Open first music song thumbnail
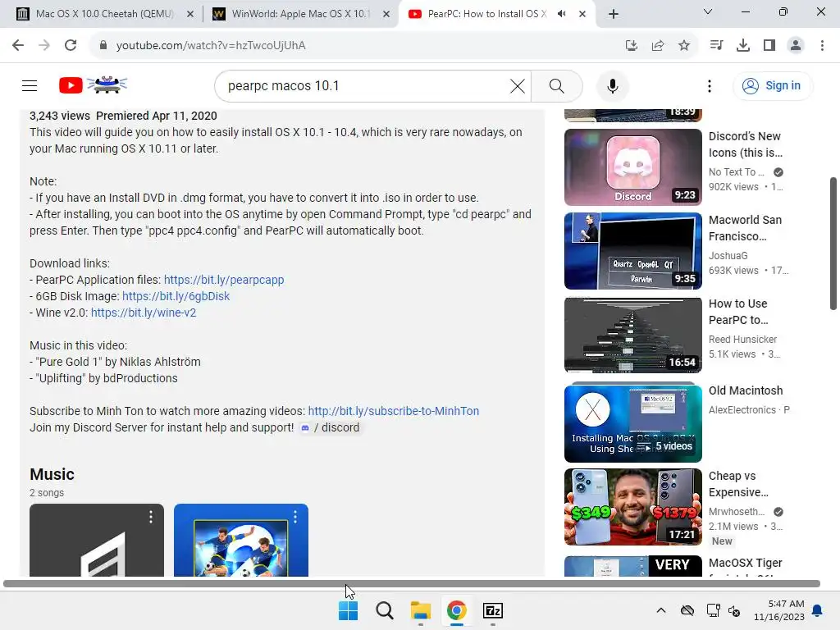Screen dimensions: 840x630 pyautogui.click(x=97, y=540)
